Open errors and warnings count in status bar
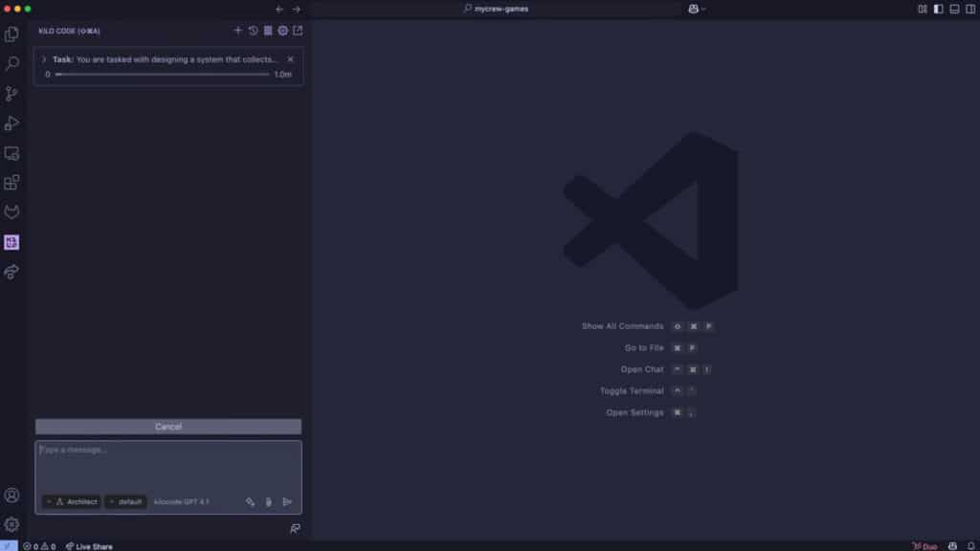The image size is (980, 551). tap(39, 546)
